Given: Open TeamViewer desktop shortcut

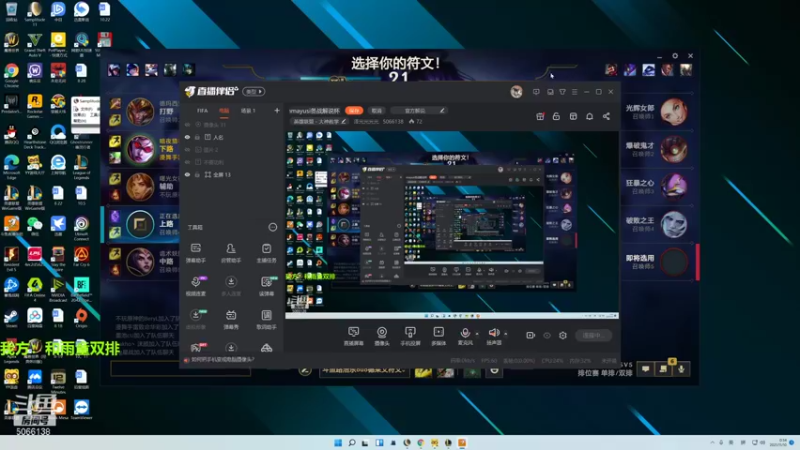Looking at the screenshot, I should pos(81,410).
